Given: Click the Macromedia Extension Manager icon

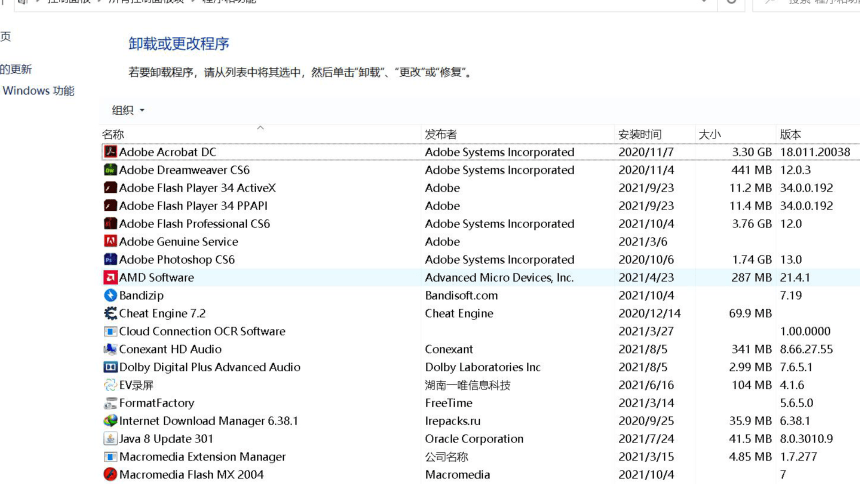Looking at the screenshot, I should (x=110, y=457).
